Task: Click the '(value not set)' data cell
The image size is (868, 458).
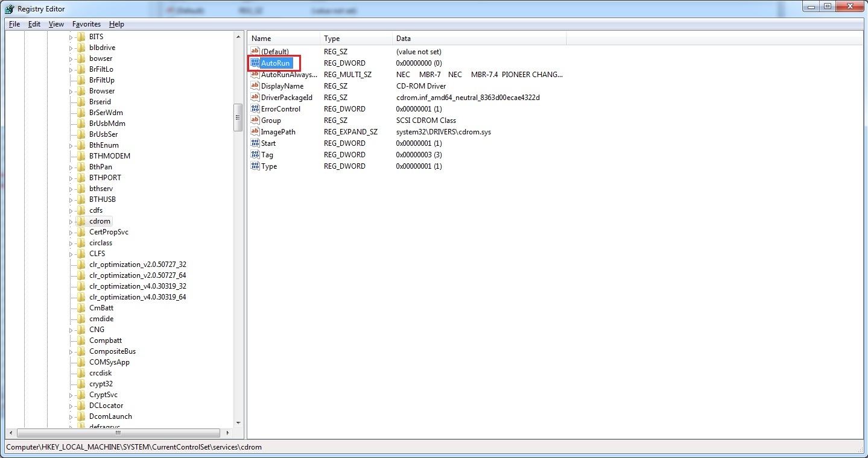Action: click(x=419, y=52)
